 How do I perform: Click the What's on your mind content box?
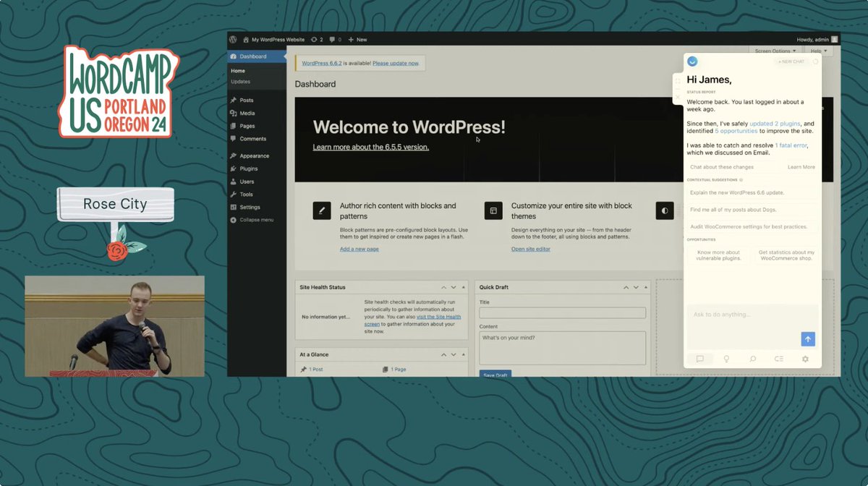[562, 348]
